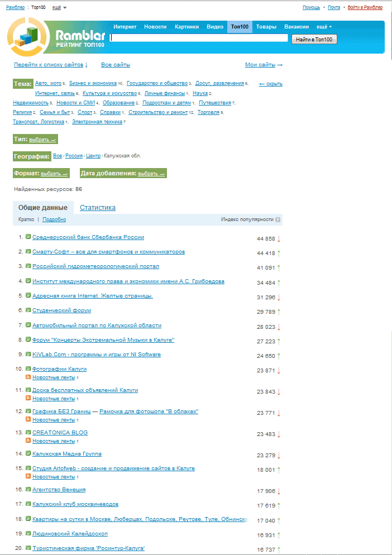Click the Top100 search input field
The height and width of the screenshot is (555, 392).
click(x=199, y=38)
